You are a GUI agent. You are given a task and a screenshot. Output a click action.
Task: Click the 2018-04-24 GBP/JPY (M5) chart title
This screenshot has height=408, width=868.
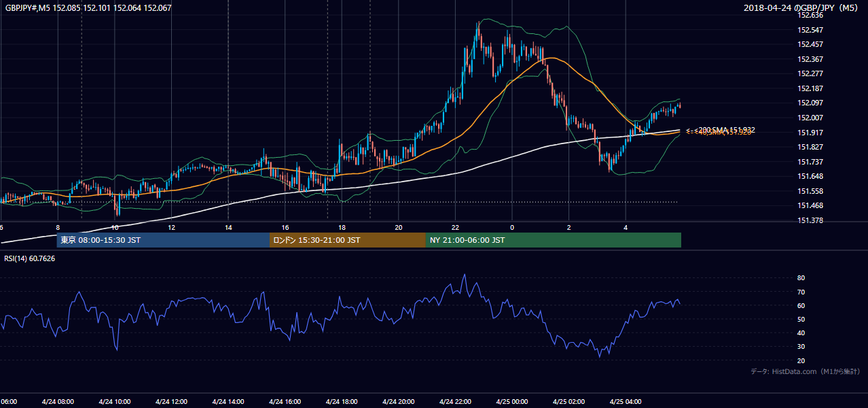click(801, 8)
